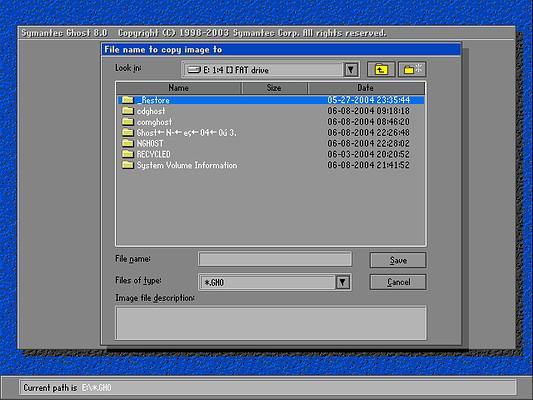
Task: Select the garbled Ghost folder row
Action: click(x=271, y=133)
